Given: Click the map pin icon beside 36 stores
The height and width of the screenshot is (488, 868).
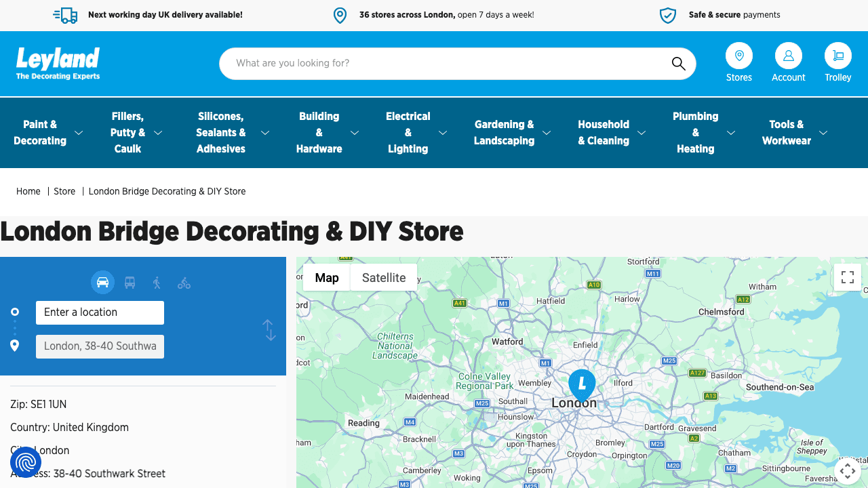Looking at the screenshot, I should pos(340,15).
